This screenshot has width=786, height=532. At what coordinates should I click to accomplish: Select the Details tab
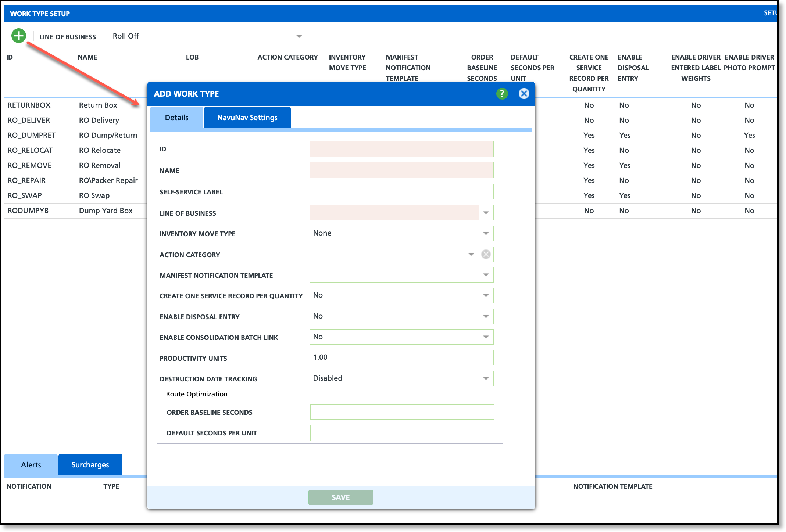coord(176,118)
